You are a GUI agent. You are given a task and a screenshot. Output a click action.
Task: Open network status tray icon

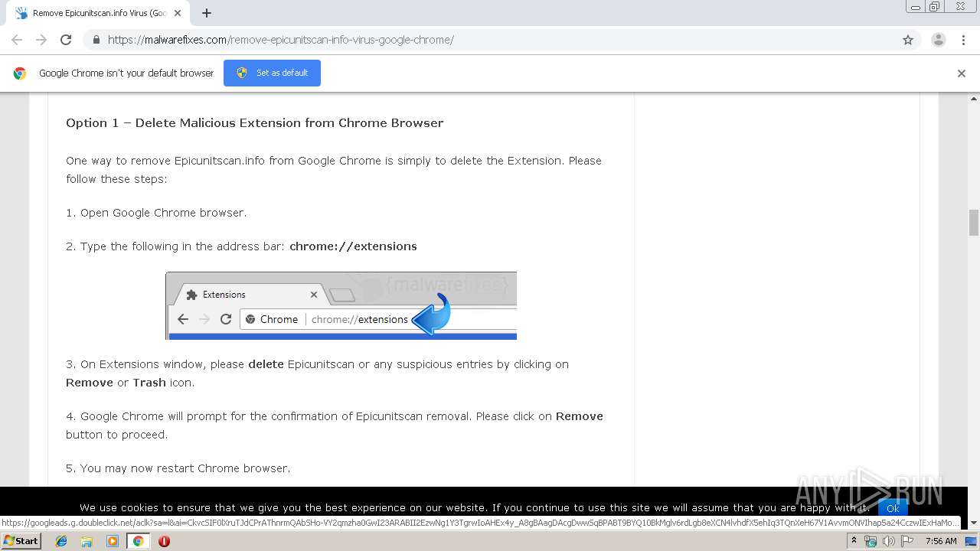(871, 541)
